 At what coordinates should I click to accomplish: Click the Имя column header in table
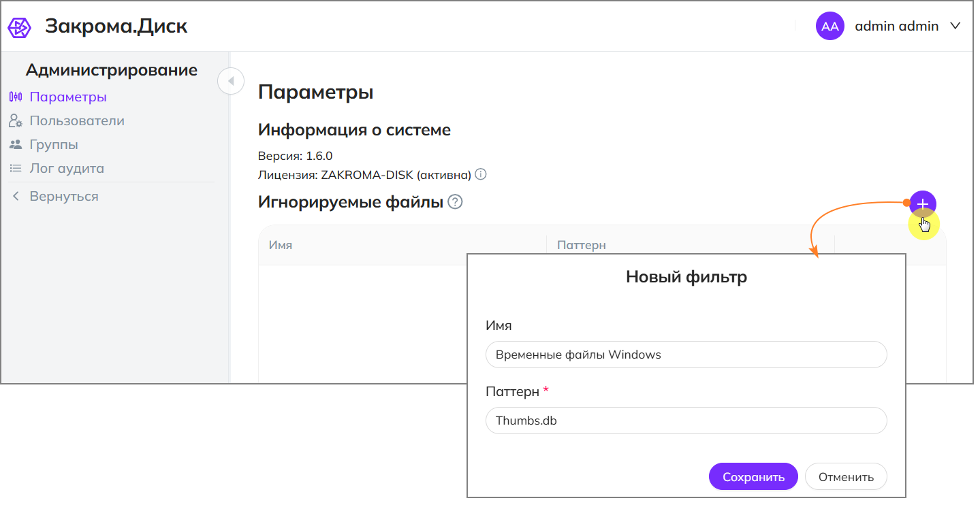(x=281, y=245)
